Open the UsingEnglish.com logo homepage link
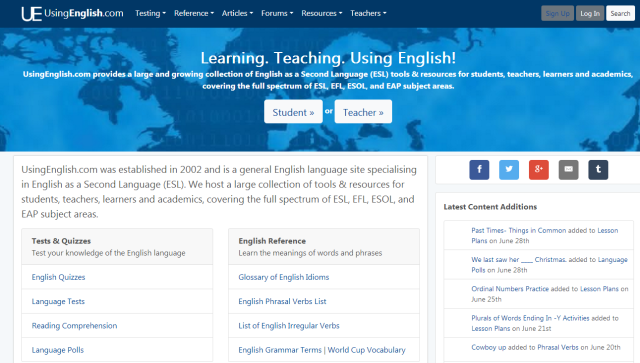Viewport: 640px width, 363px height. click(72, 13)
